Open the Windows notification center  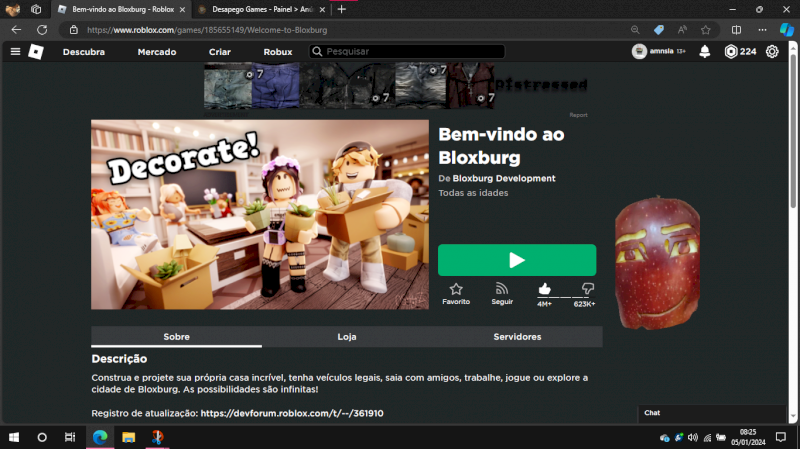[781, 437]
